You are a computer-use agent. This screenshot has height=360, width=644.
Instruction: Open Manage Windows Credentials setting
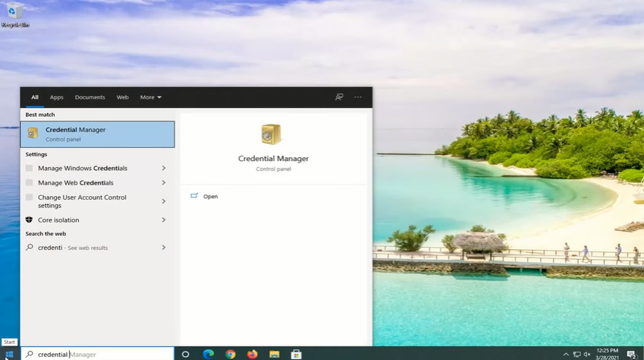[97, 168]
